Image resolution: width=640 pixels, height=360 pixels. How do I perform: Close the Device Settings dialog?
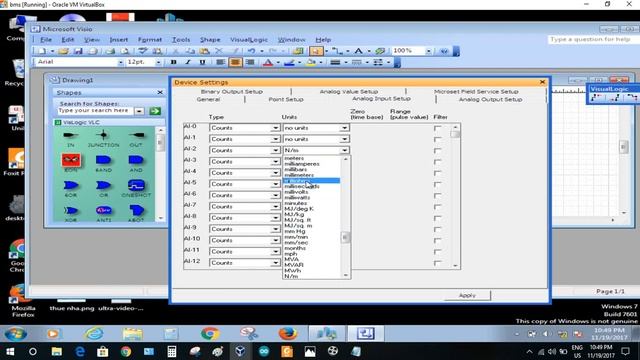(x=542, y=82)
